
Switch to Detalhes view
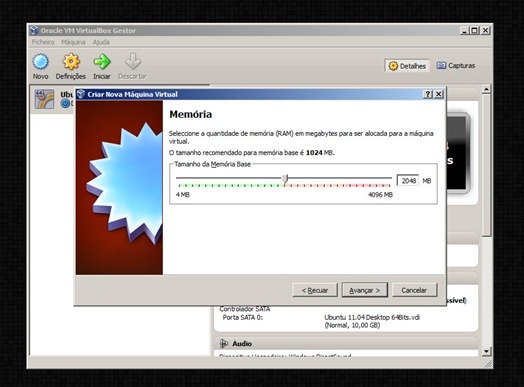[x=407, y=66]
